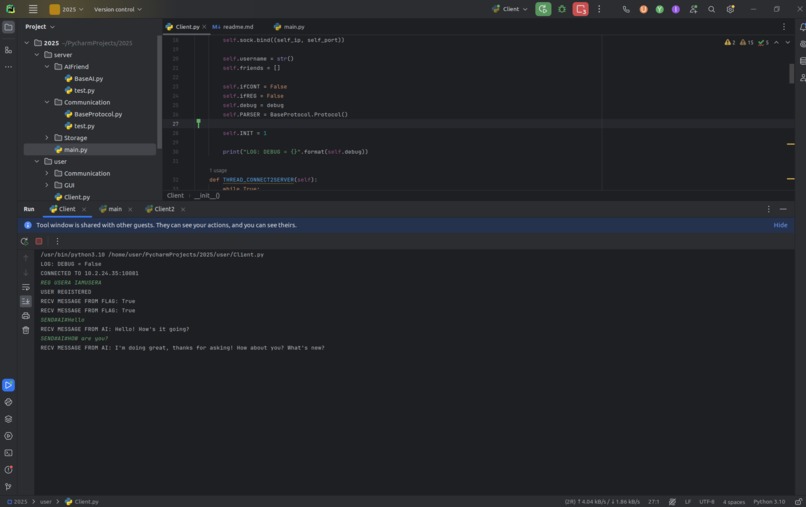Stop Client process in Run toolbar
The image size is (806, 507).
coord(39,241)
